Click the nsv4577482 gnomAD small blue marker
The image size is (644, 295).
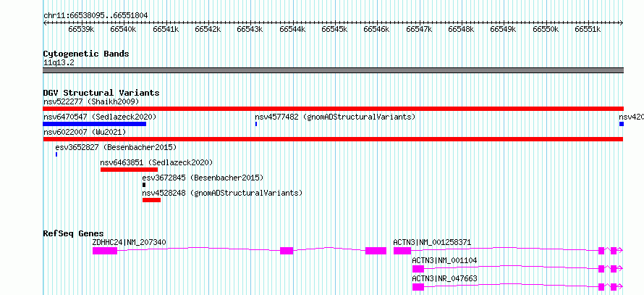[256, 124]
